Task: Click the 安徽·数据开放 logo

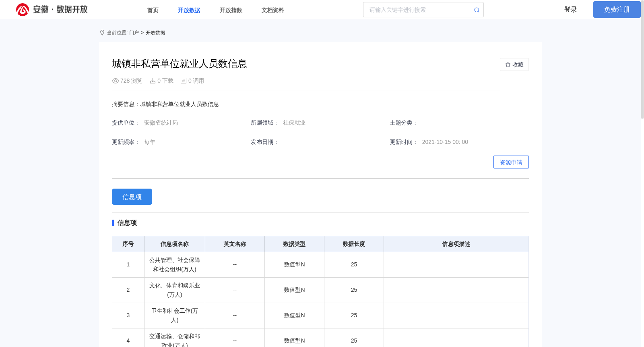Action: click(52, 10)
